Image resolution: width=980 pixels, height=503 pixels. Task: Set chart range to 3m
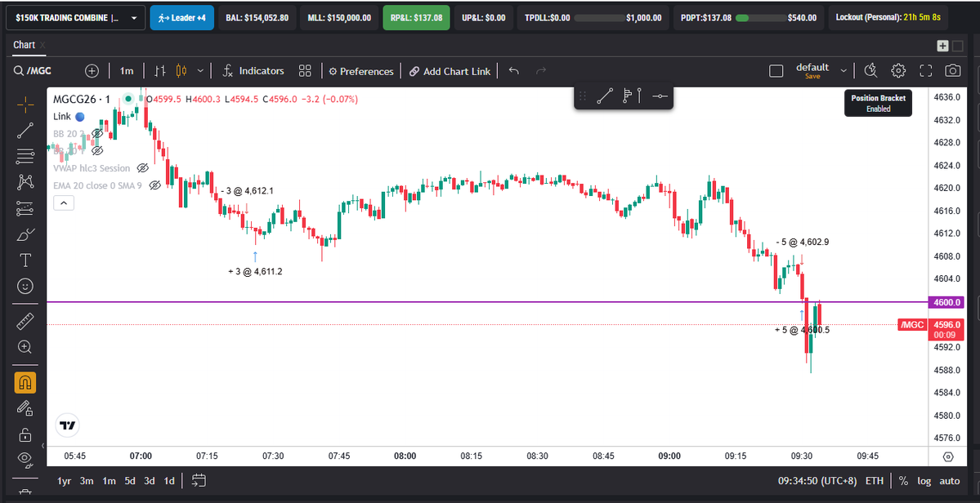point(87,480)
